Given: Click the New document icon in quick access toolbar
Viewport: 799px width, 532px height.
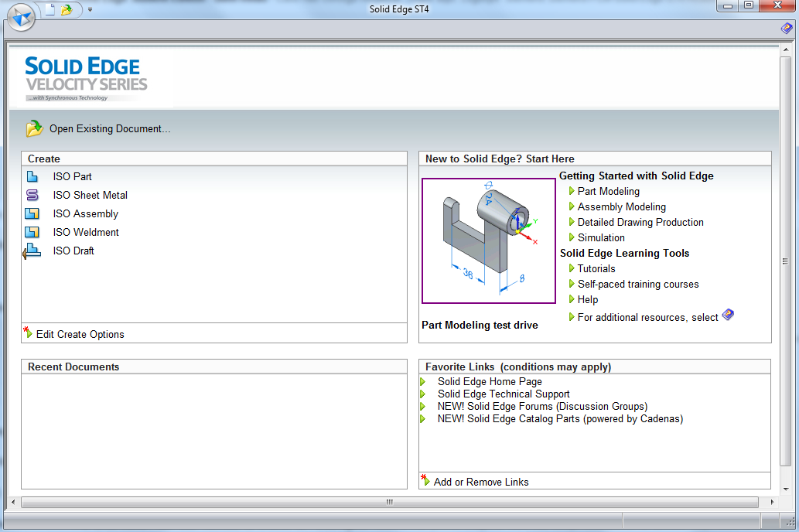Looking at the screenshot, I should point(50,9).
